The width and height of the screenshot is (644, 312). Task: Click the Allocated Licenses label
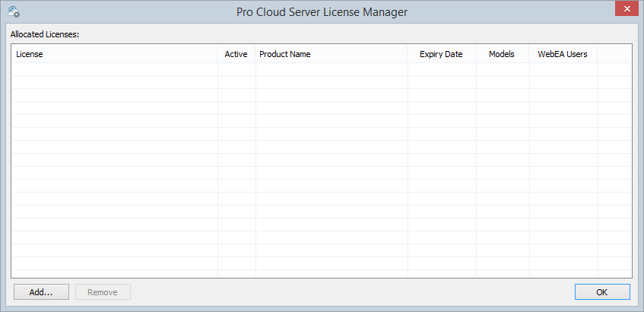coord(46,34)
